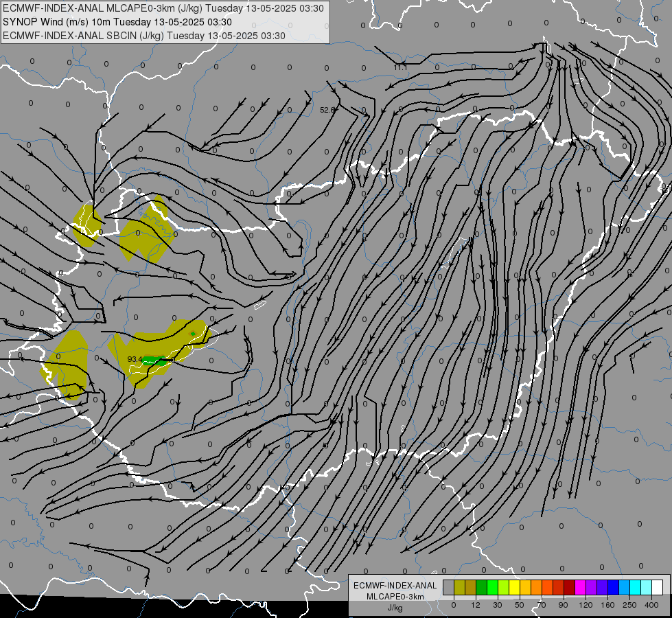The height and width of the screenshot is (618, 672).
Task: Click the legend scale value 12
Action: point(476,605)
